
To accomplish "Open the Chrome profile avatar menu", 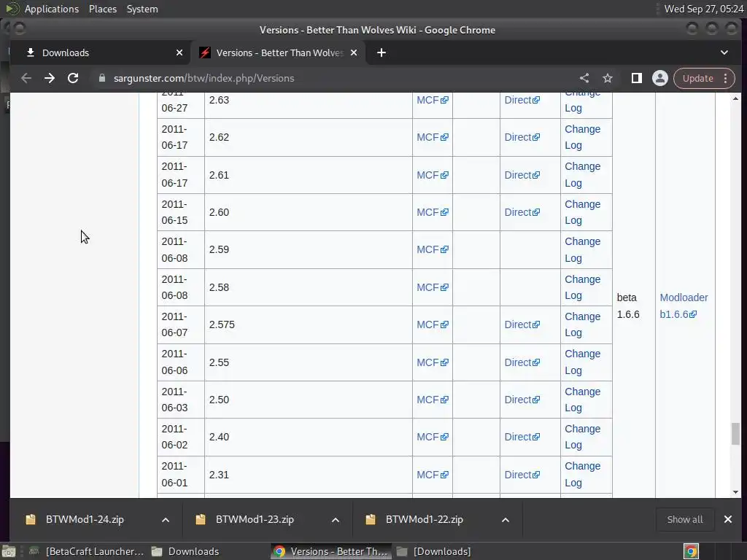I will [x=659, y=78].
